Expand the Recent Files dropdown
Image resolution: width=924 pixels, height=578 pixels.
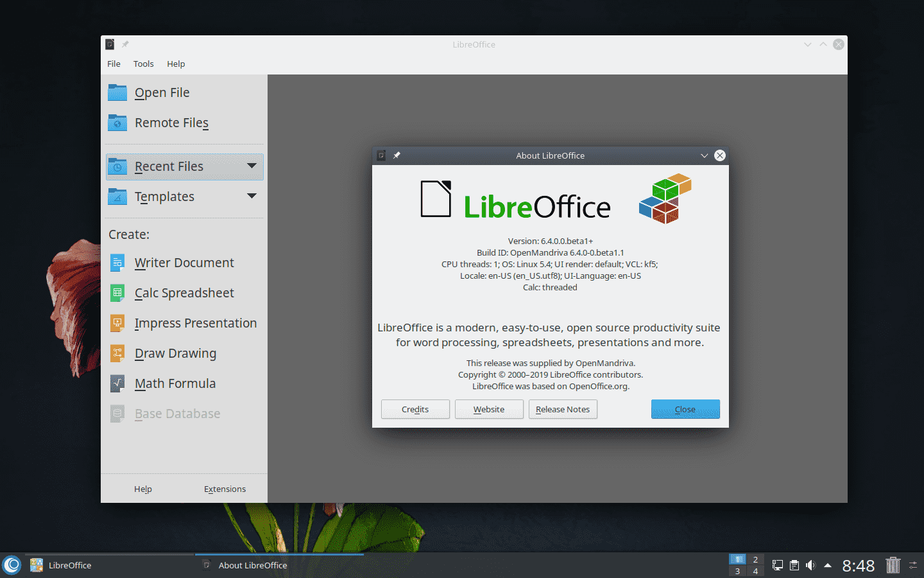point(252,166)
